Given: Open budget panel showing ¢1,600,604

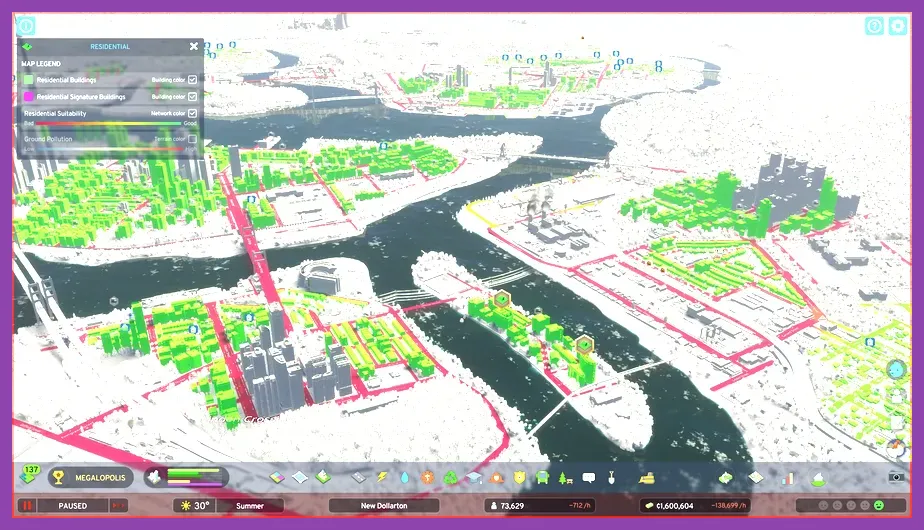Looking at the screenshot, I should click(695, 506).
